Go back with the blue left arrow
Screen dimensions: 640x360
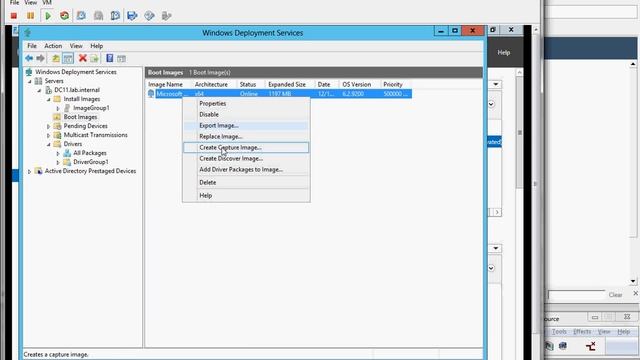[x=29, y=58]
